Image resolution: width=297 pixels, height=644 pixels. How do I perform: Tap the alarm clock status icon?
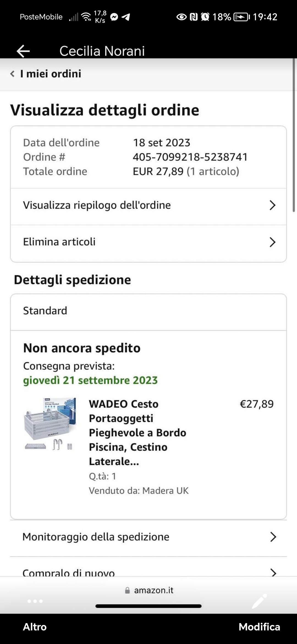pyautogui.click(x=205, y=17)
